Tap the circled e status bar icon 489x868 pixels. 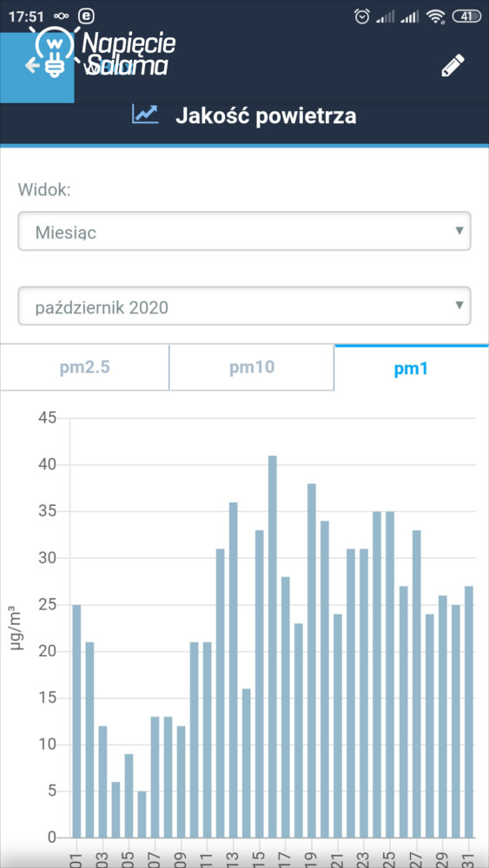[x=86, y=16]
